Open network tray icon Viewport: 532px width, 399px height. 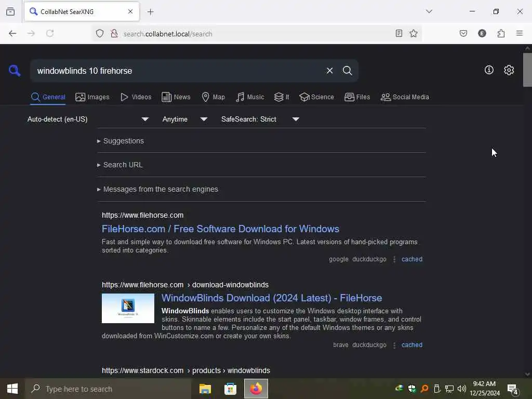pyautogui.click(x=449, y=389)
